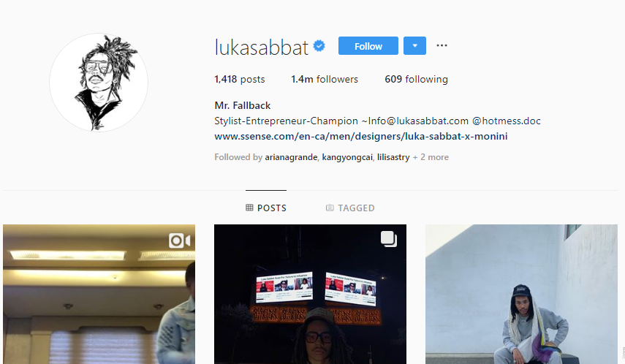The width and height of the screenshot is (625, 364).
Task: Switch to the TAGGED tab
Action: pyautogui.click(x=350, y=208)
